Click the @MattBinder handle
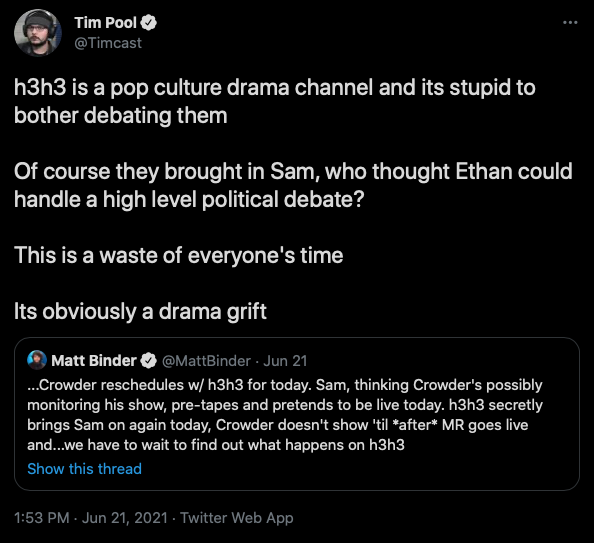Screen dimensions: 594x543 206,361
